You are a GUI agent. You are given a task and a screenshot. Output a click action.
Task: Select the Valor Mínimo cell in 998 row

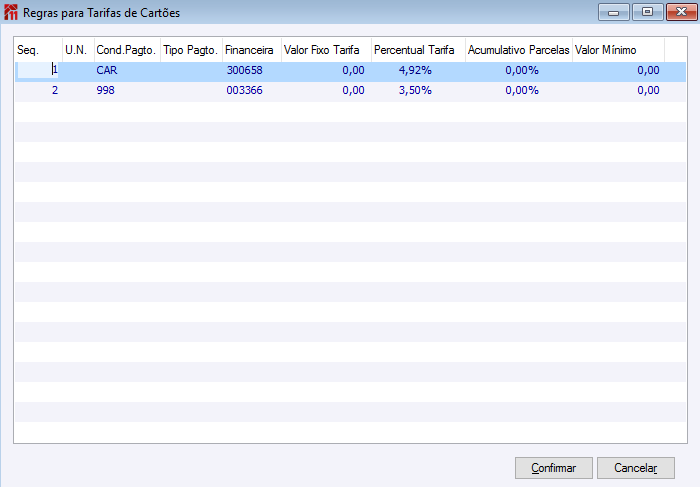618,91
